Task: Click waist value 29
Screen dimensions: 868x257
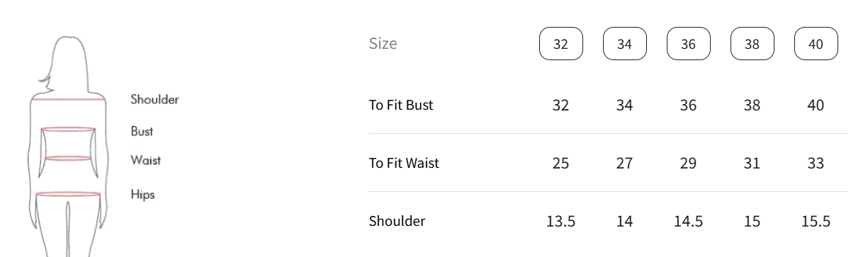Action: click(x=688, y=163)
